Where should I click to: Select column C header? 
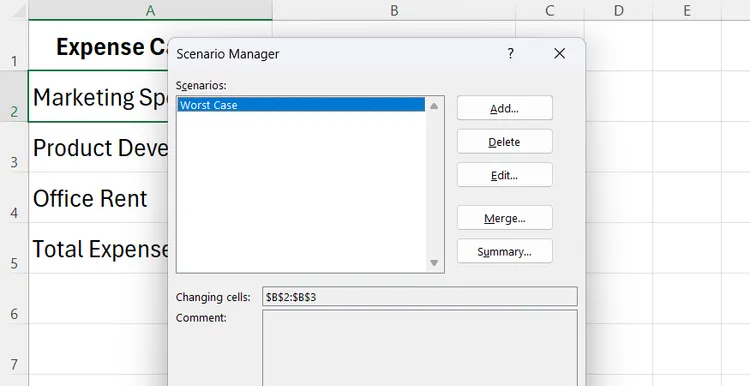[550, 10]
